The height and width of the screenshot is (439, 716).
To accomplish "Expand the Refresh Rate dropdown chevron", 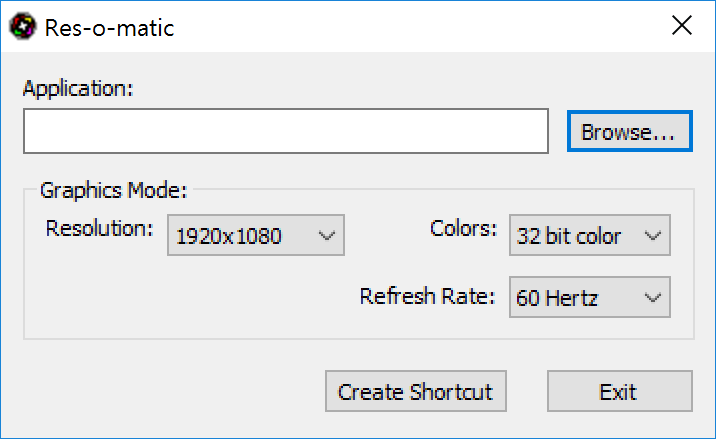I will click(653, 298).
